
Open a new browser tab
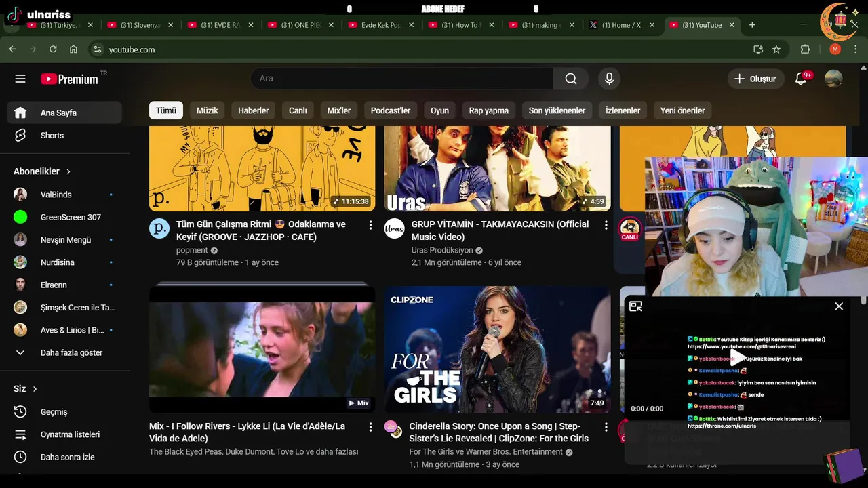[x=752, y=25]
